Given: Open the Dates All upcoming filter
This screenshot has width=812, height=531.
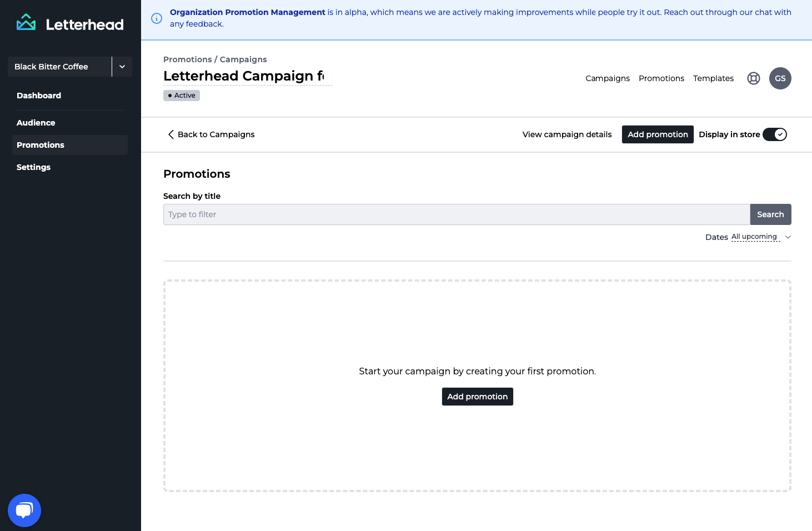Looking at the screenshot, I should coord(755,237).
